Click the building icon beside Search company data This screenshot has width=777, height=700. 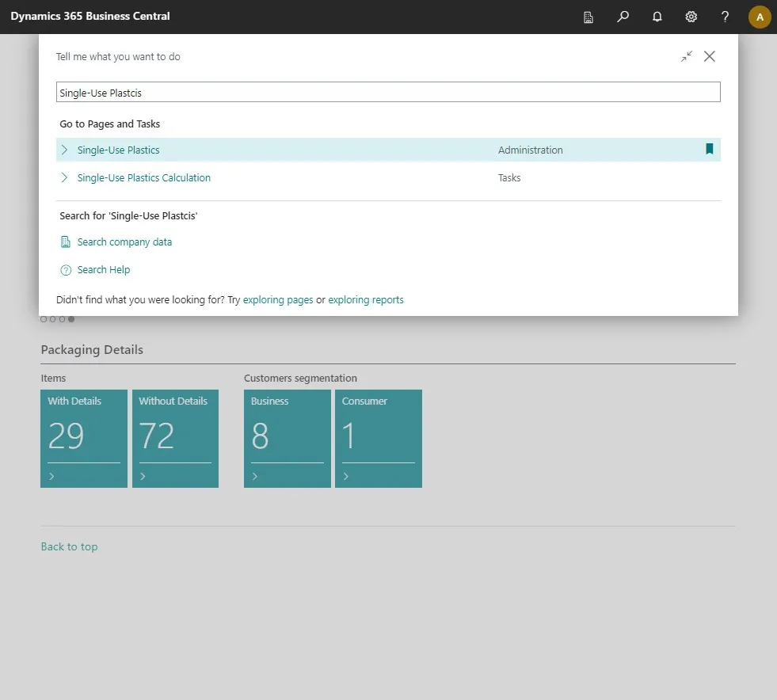click(66, 242)
